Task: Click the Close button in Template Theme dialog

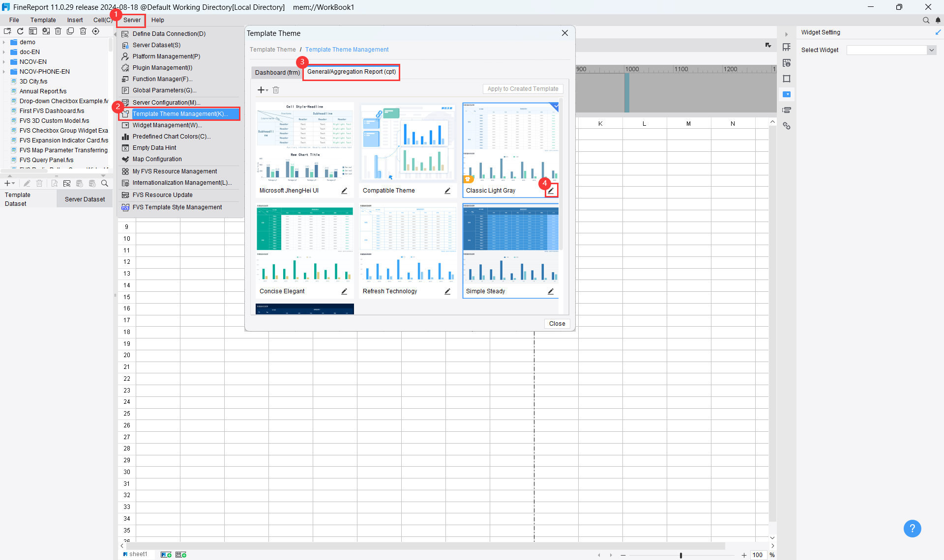Action: click(x=557, y=324)
